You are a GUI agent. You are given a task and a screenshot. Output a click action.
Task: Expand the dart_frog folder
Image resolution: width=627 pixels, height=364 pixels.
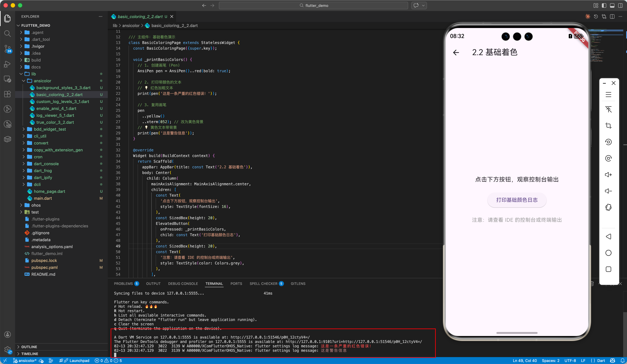coord(43,171)
